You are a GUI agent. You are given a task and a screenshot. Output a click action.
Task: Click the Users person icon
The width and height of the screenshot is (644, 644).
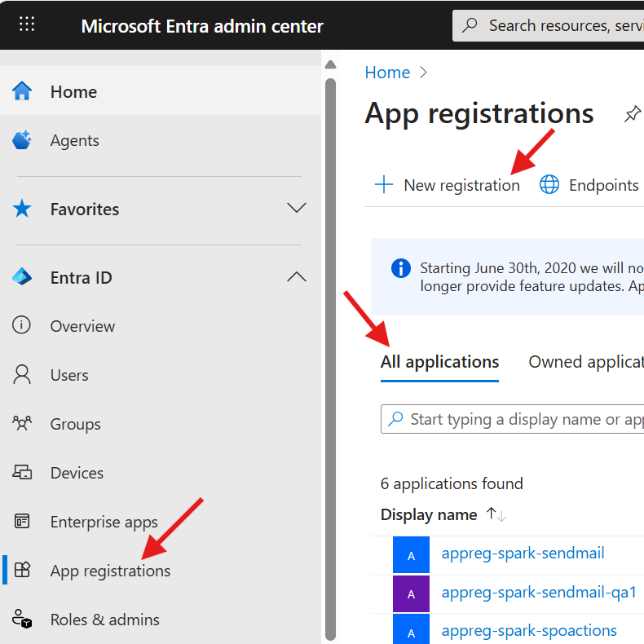point(22,375)
